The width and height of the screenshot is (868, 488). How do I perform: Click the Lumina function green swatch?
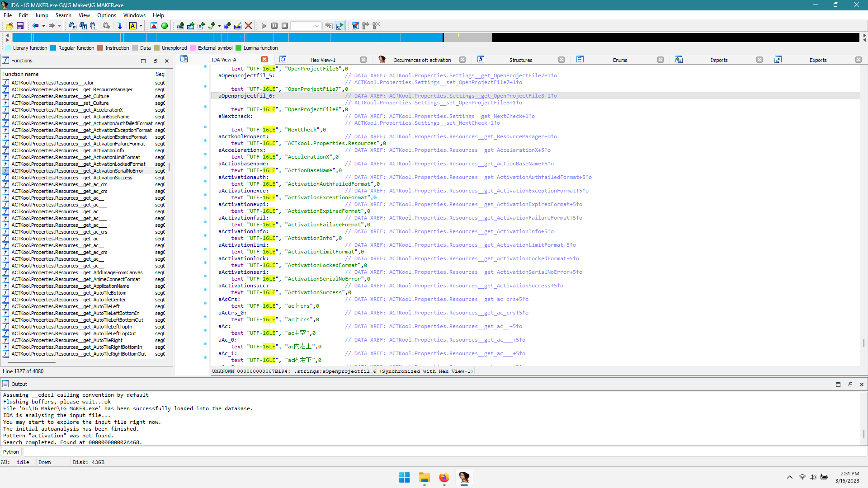click(x=238, y=48)
